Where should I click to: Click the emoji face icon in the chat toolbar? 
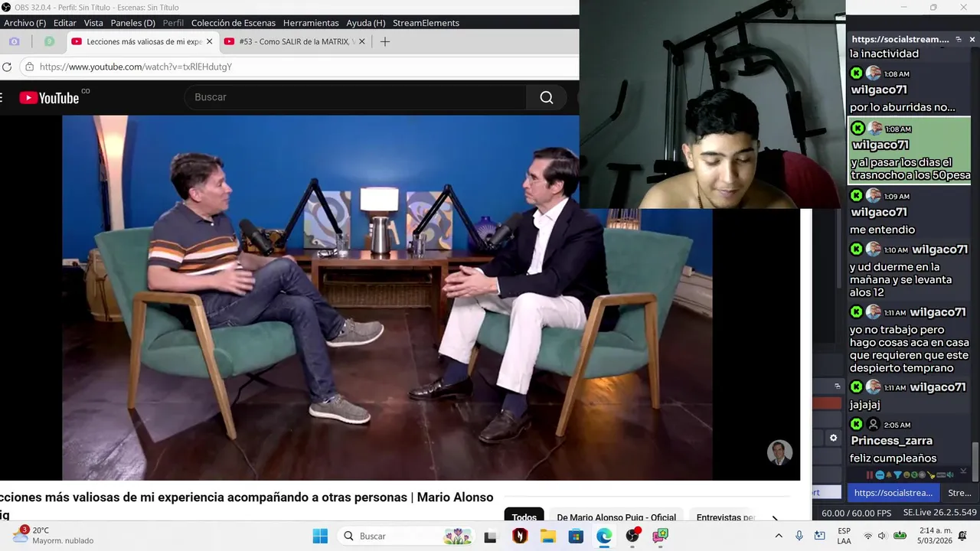(x=906, y=475)
